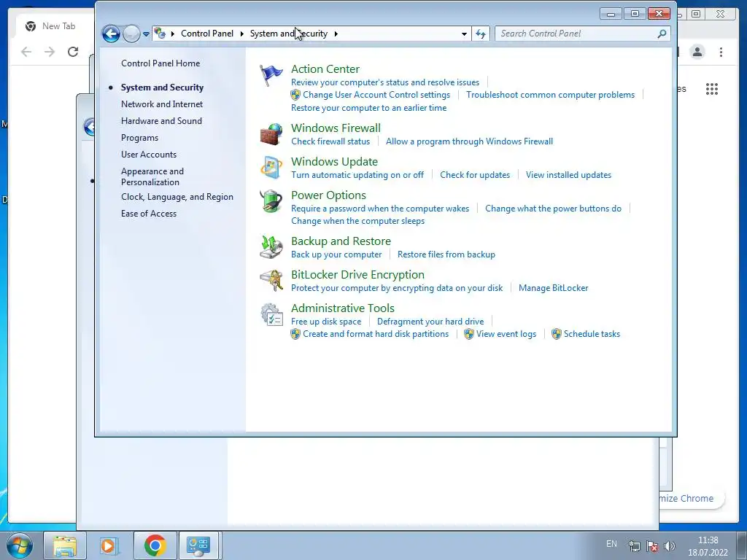
Task: Click Turn automatic updating on or off
Action: [357, 175]
